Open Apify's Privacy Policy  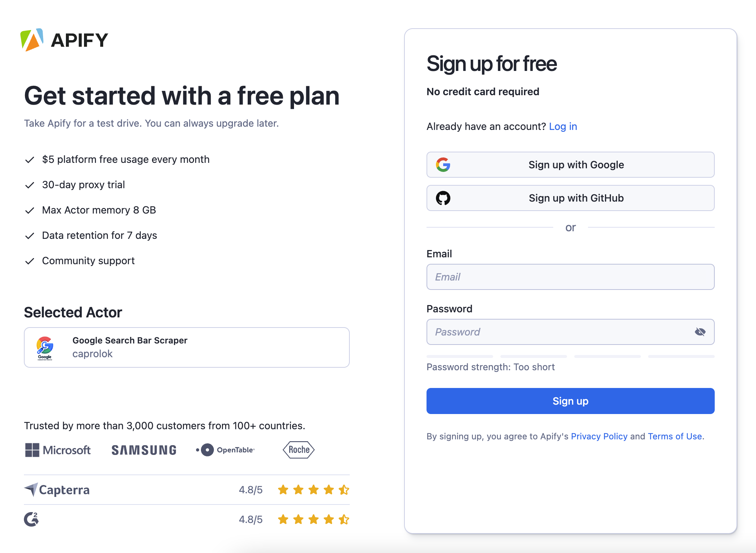click(599, 436)
